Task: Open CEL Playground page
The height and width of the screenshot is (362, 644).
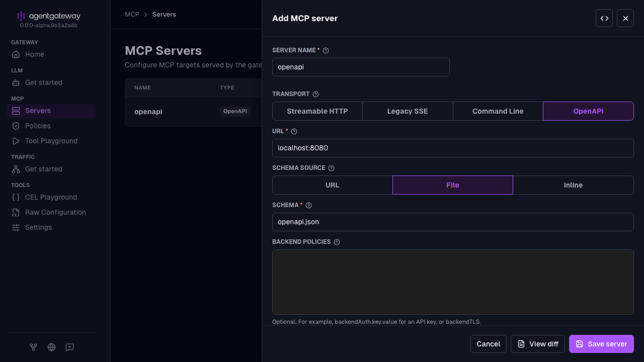Action: [51, 197]
